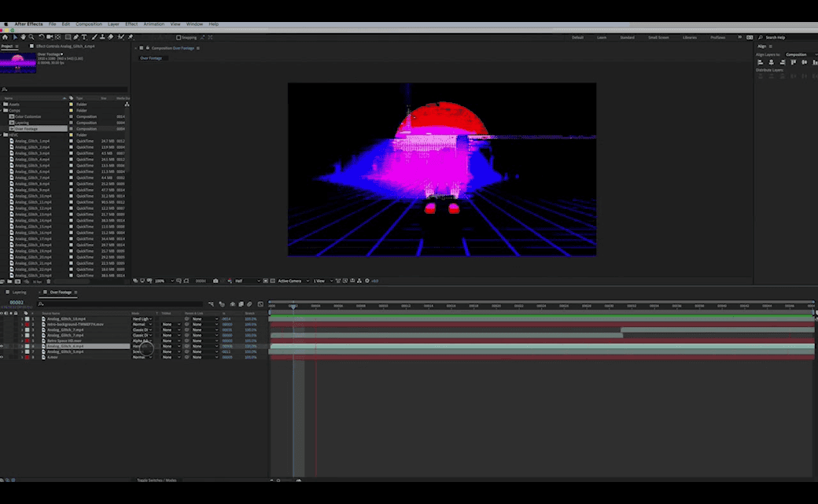Click the Default workspace button
This screenshot has width=818, height=504.
tap(577, 38)
